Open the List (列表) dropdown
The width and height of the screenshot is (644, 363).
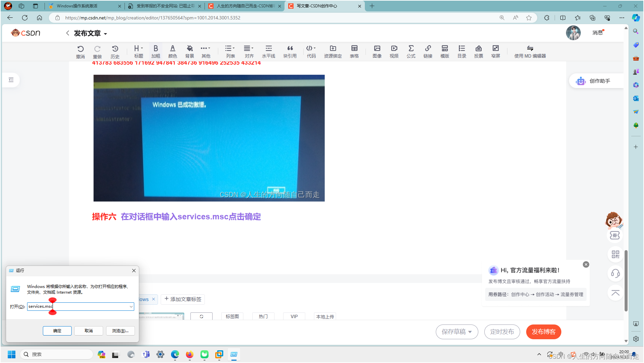(x=230, y=52)
